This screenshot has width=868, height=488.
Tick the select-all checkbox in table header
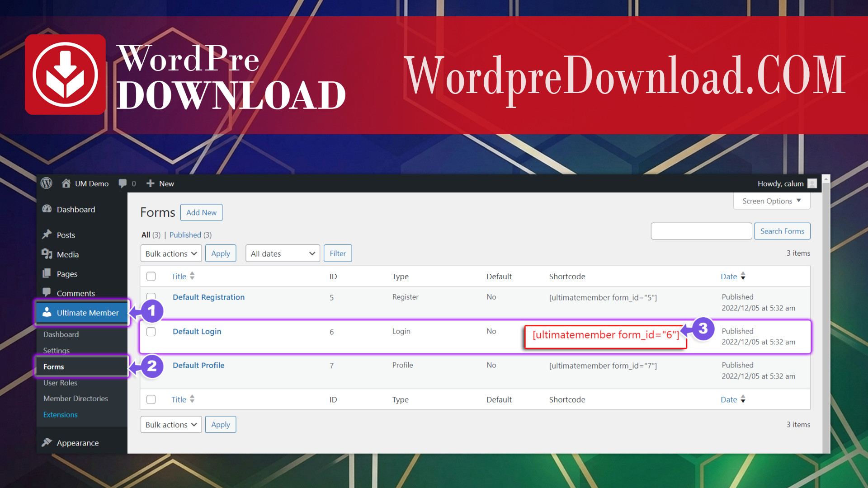click(151, 276)
